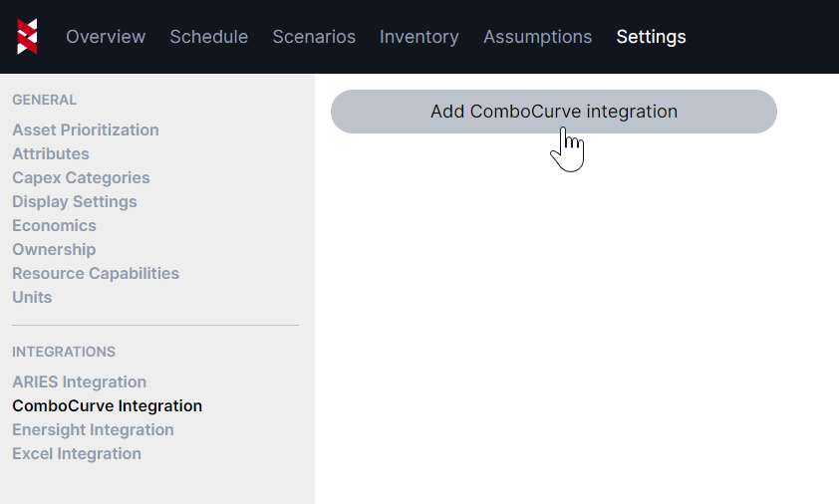Click Units in the sidebar
This screenshot has width=839, height=504.
(x=32, y=298)
